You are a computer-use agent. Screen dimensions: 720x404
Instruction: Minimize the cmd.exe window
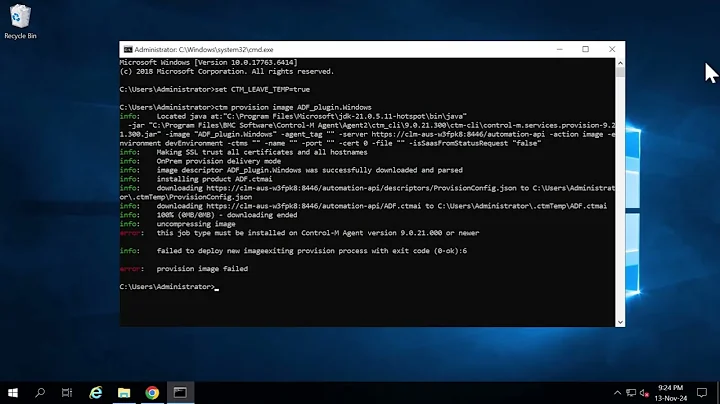tap(559, 49)
